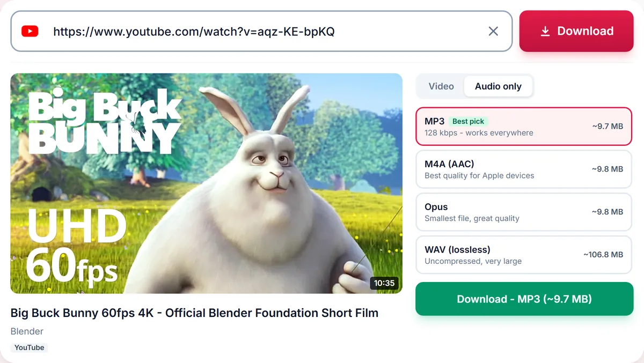
Task: Click the ~9.7 MB size label for MP3
Action: [608, 127]
